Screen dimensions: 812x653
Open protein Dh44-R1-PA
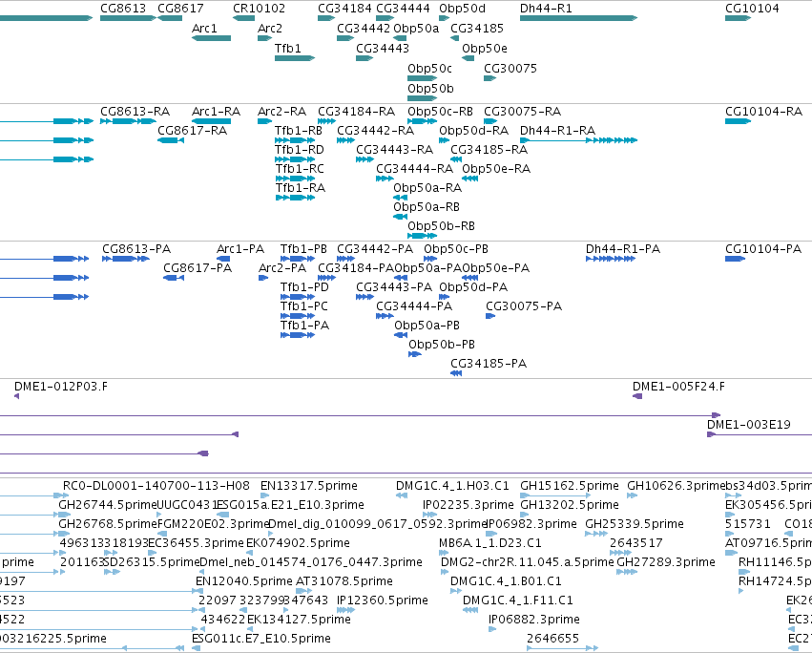pos(610,259)
